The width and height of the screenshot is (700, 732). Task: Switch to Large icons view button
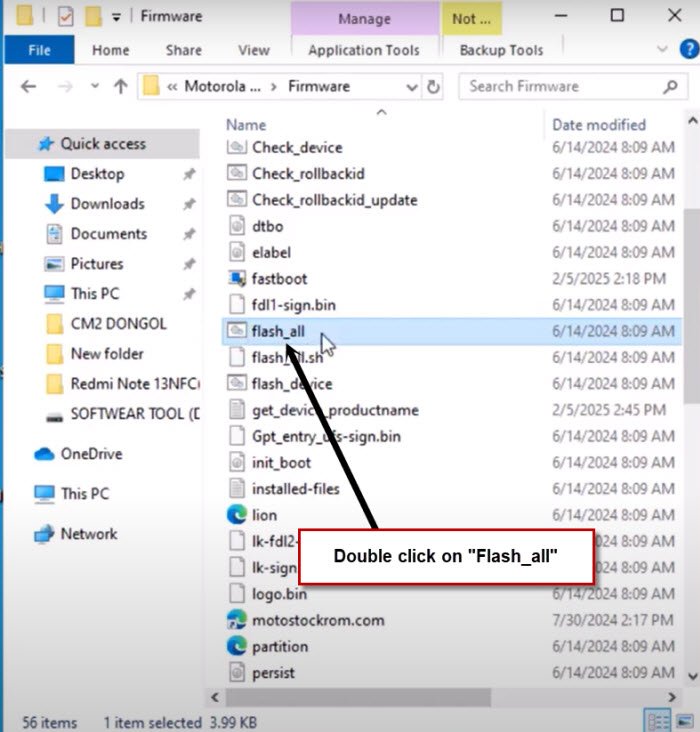point(685,721)
